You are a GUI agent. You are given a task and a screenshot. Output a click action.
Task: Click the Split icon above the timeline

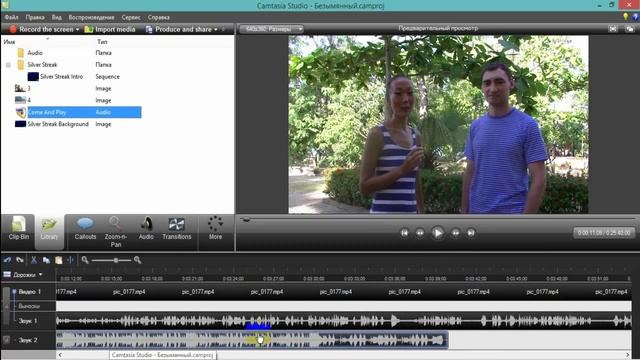71,260
